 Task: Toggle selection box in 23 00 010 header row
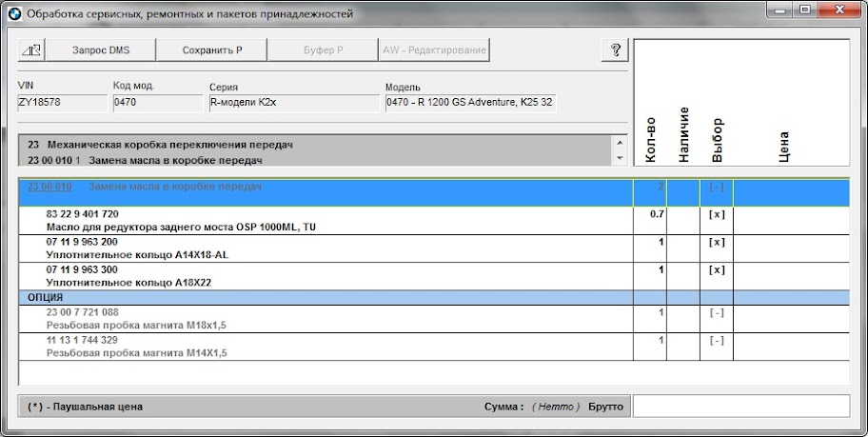pos(716,187)
